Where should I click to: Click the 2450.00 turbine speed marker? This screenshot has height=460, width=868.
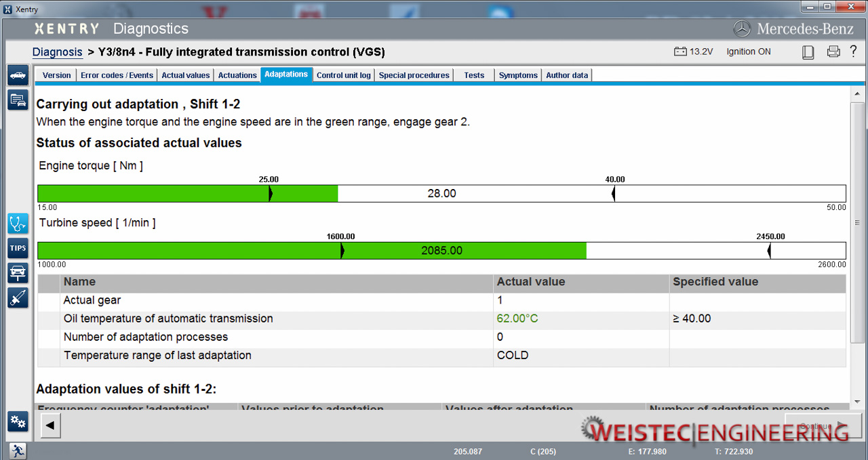coord(769,251)
